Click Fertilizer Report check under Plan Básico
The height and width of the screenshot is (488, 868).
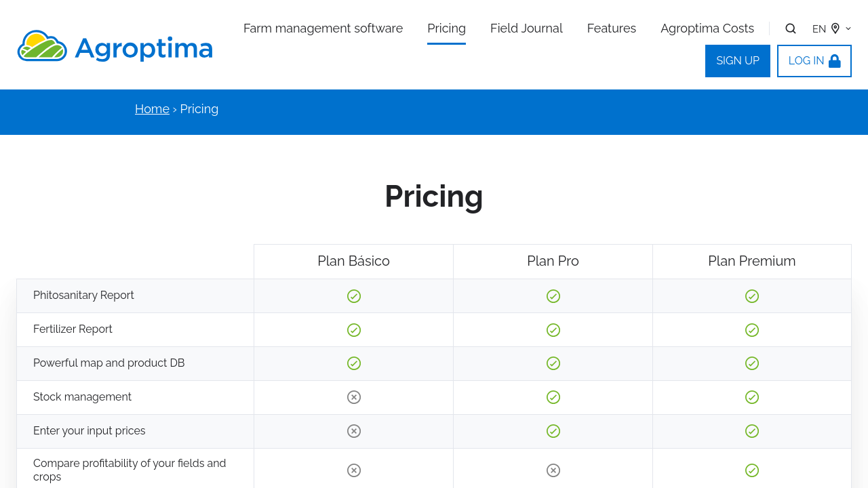(354, 330)
